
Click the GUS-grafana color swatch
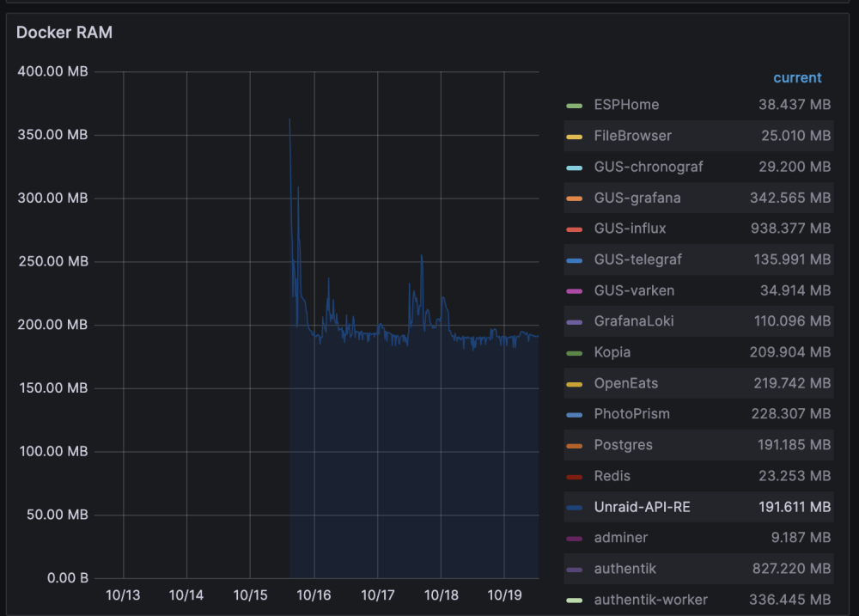pyautogui.click(x=574, y=198)
